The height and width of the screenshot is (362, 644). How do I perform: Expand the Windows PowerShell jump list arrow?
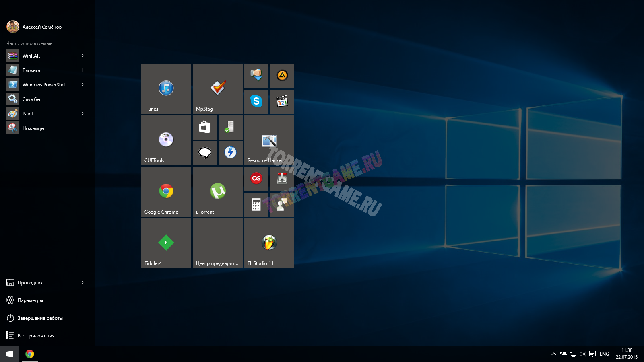(83, 84)
